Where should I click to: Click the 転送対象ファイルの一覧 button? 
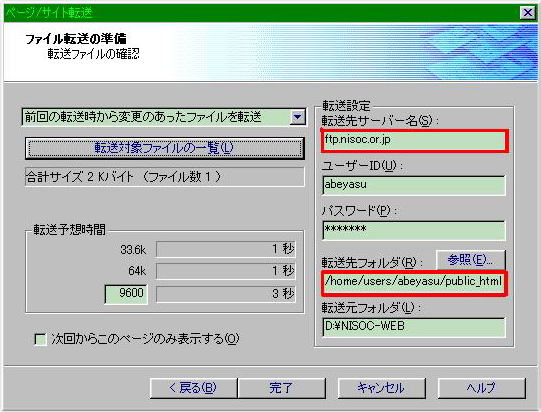165,148
